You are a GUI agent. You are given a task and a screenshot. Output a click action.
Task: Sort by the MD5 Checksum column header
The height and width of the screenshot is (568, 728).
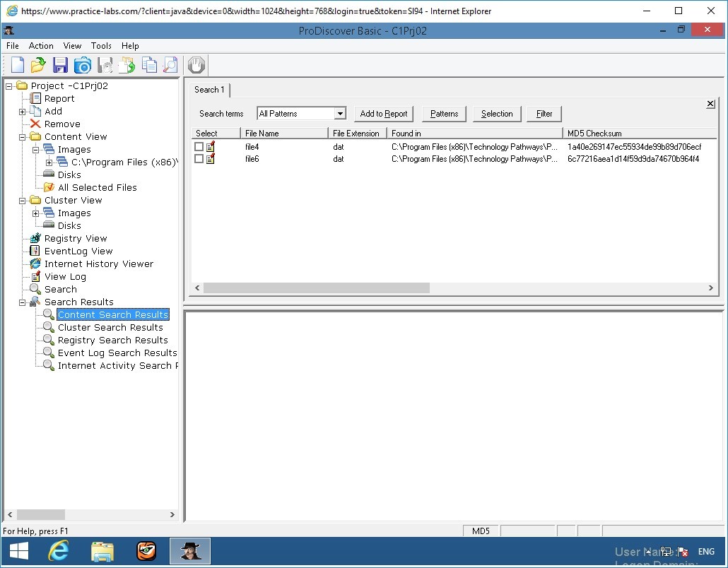click(x=640, y=134)
